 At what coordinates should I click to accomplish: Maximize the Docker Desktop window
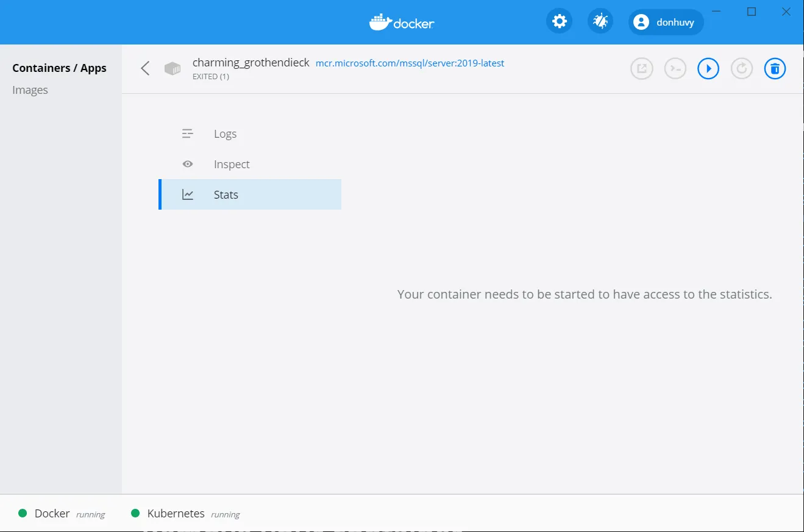point(752,12)
